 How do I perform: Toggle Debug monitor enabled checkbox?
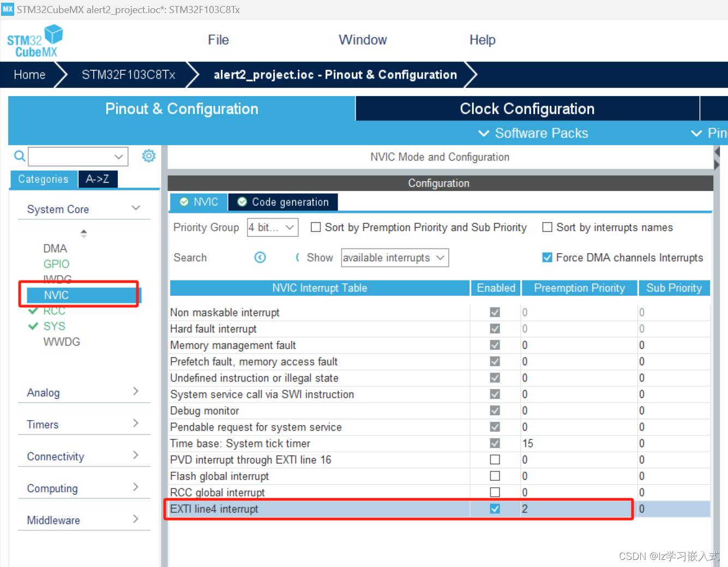(495, 410)
